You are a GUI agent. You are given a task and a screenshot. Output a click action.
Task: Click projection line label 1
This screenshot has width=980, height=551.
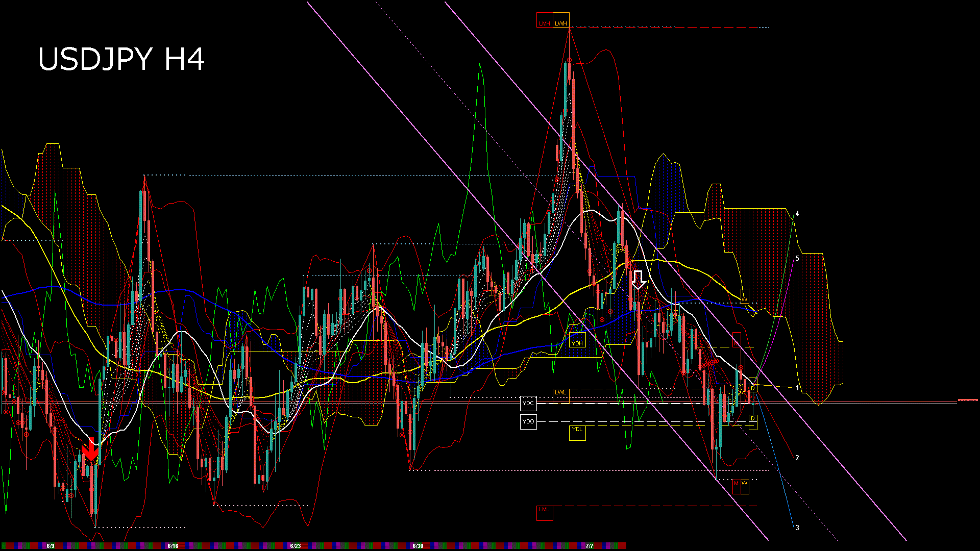(x=797, y=388)
